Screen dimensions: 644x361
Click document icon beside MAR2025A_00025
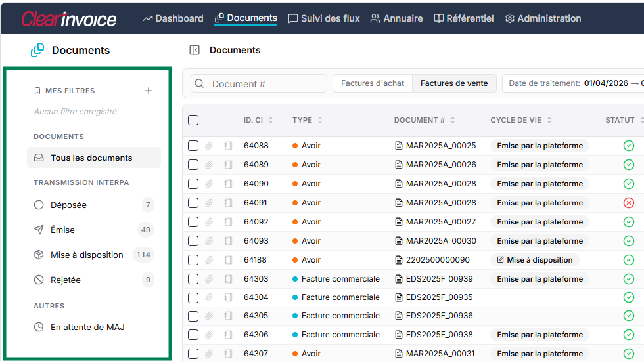tap(398, 146)
